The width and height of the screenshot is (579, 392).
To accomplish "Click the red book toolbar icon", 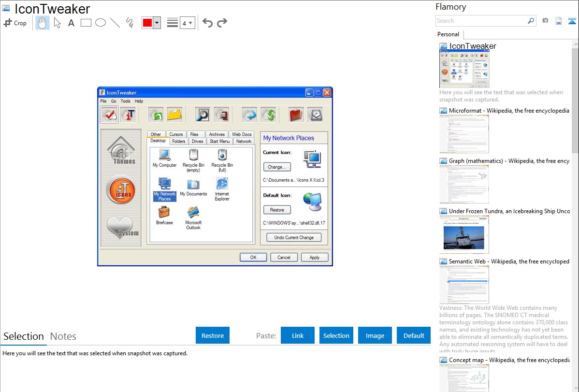I will point(296,115).
